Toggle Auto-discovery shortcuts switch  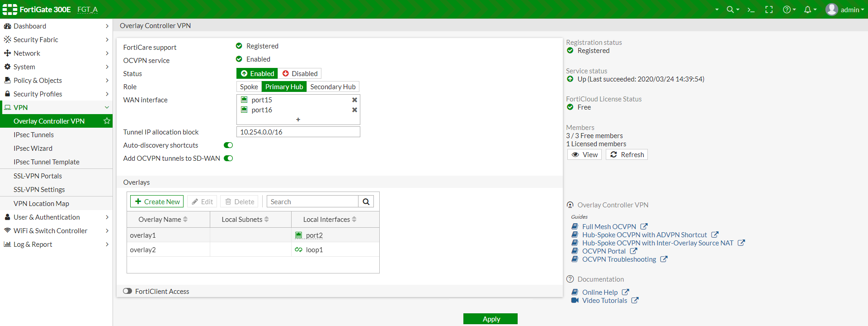pyautogui.click(x=228, y=145)
